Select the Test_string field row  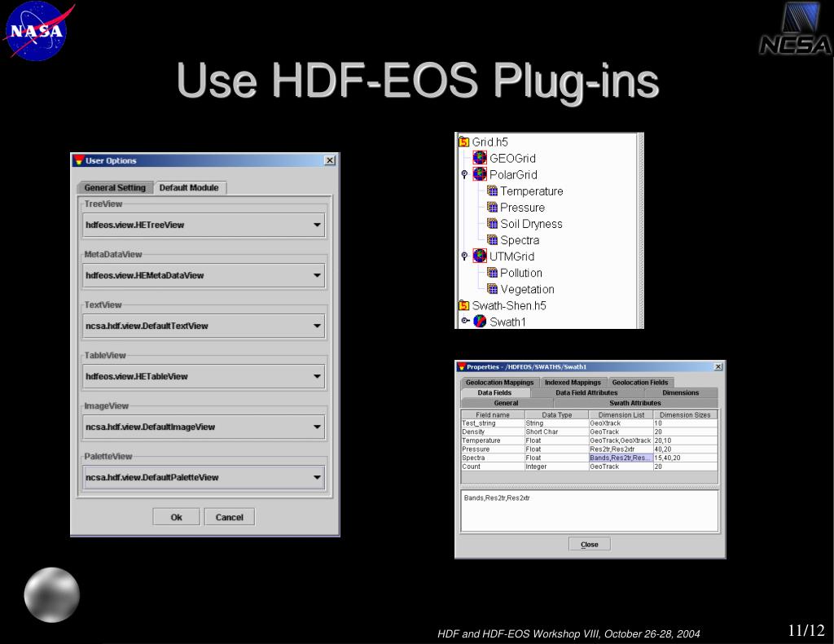[590, 423]
